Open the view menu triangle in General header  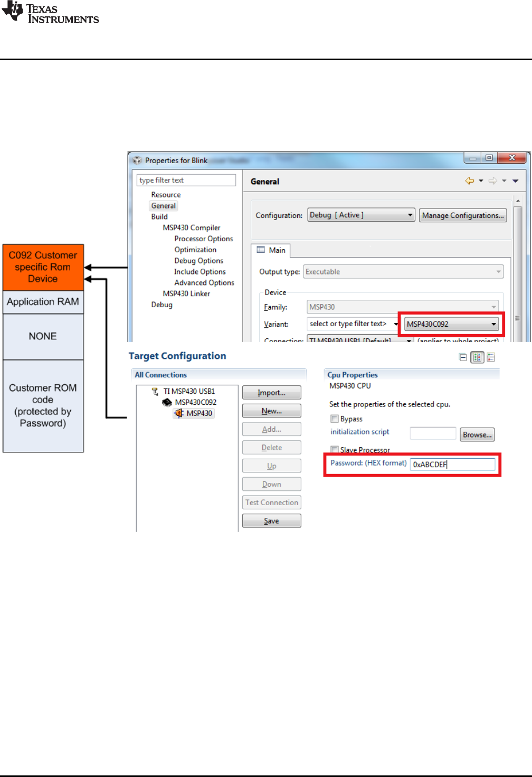click(516, 181)
